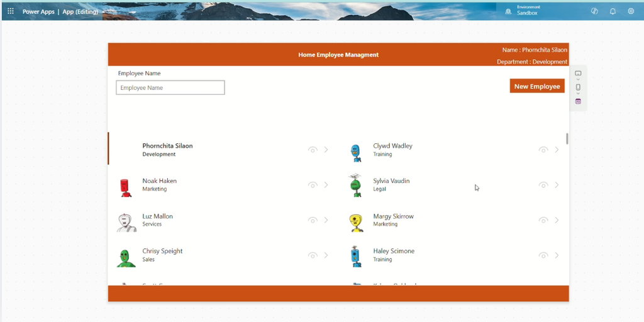
Task: Select the Luz Mallon name text
Action: tap(158, 216)
